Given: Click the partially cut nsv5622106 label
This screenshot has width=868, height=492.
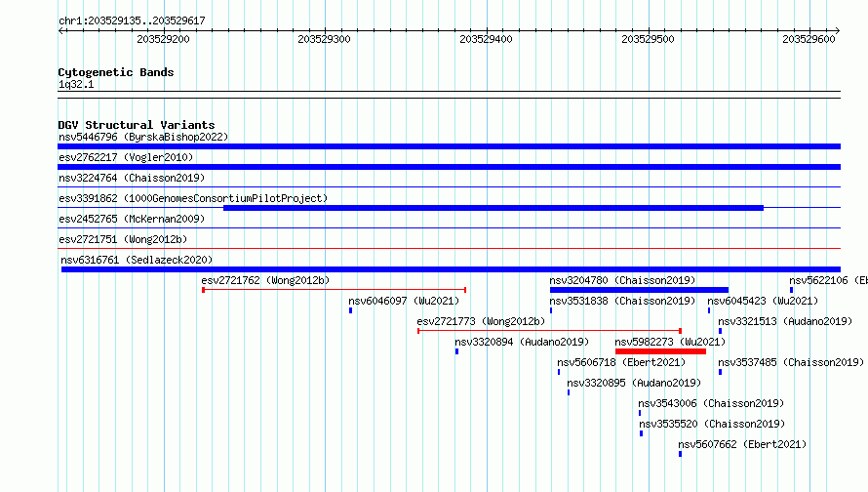Looking at the screenshot, I should pos(829,280).
